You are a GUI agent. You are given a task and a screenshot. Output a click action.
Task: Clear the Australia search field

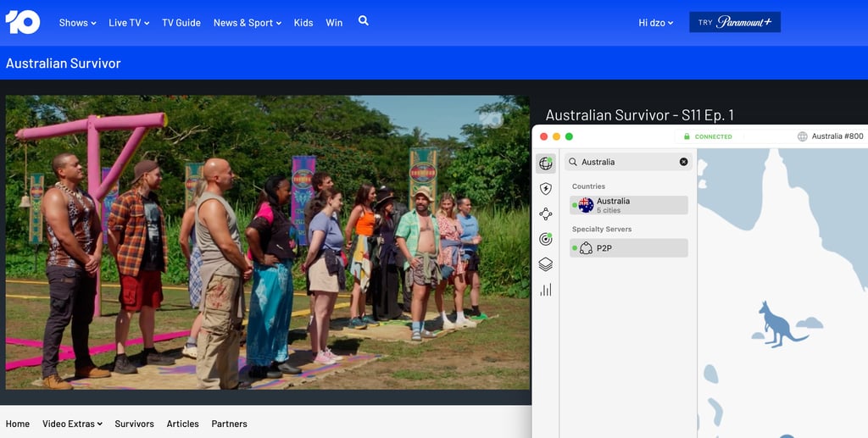[684, 162]
